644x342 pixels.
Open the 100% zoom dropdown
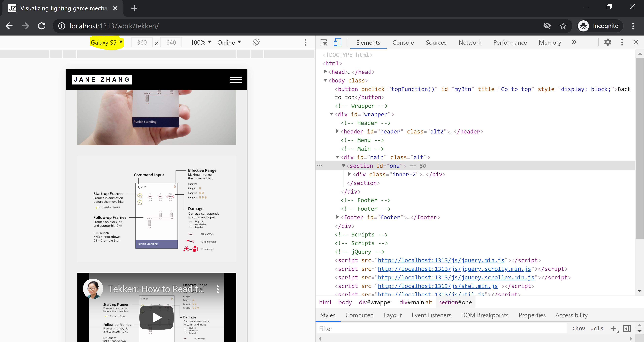click(x=201, y=42)
